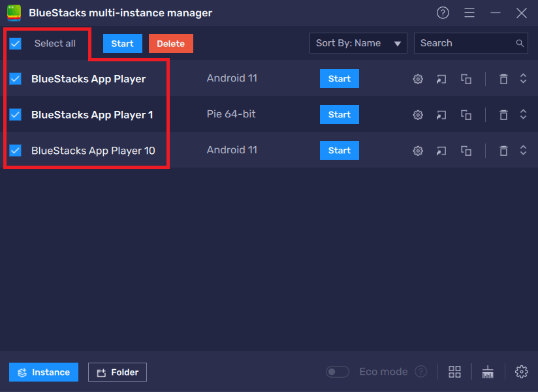Reorder BlueStacks App Player 10 using arrow control
The width and height of the screenshot is (538, 392).
click(523, 150)
